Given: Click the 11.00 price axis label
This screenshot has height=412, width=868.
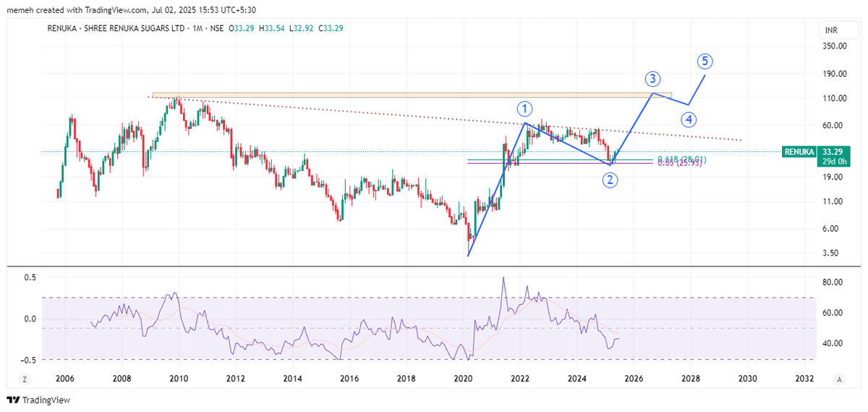Looking at the screenshot, I should pyautogui.click(x=832, y=202).
